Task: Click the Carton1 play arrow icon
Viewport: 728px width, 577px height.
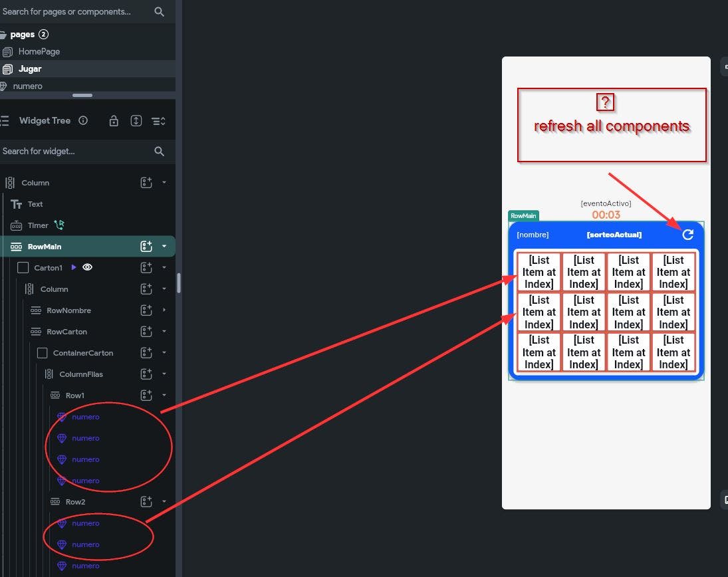Action: pyautogui.click(x=73, y=267)
